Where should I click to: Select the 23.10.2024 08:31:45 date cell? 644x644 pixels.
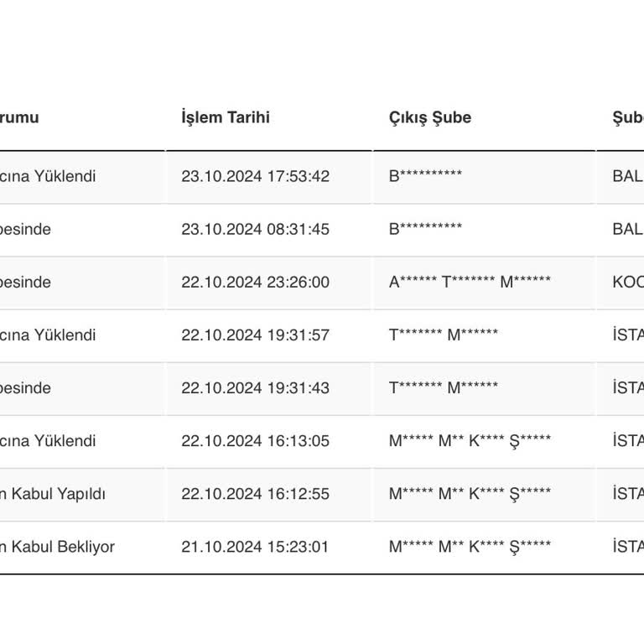(255, 230)
